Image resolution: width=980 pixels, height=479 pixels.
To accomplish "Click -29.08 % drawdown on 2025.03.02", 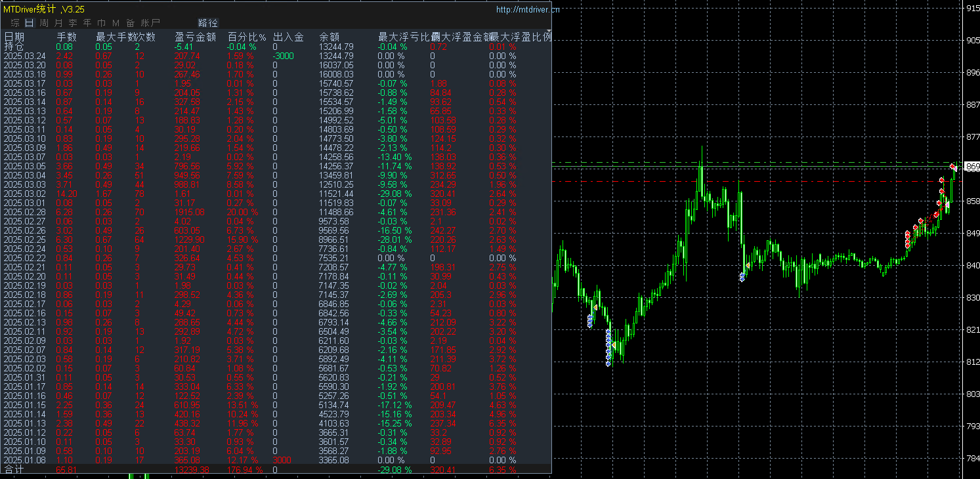I will [x=395, y=194].
